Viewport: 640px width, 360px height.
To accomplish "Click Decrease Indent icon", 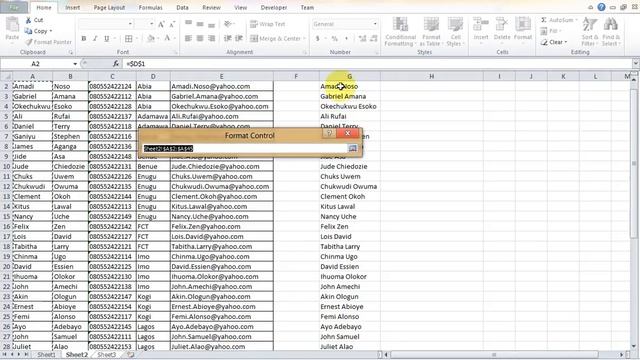I will pos(228,38).
